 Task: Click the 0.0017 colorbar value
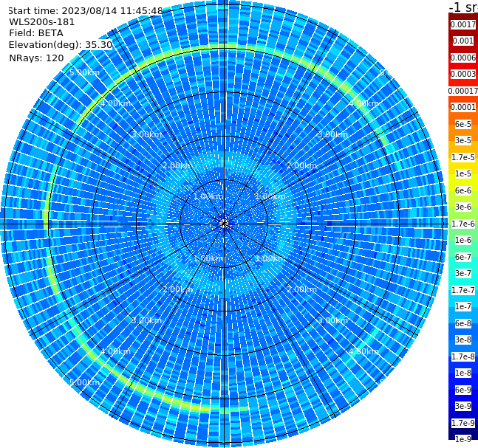(463, 24)
